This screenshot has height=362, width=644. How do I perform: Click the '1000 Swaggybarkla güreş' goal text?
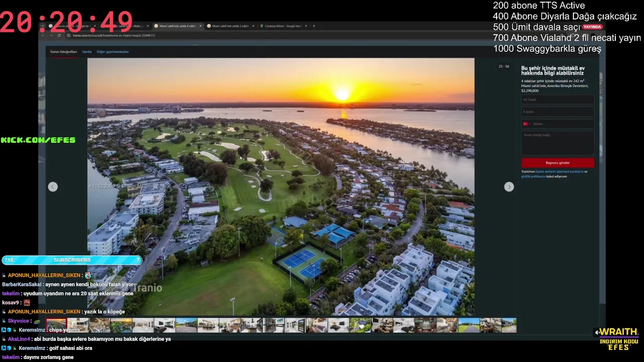tap(547, 49)
